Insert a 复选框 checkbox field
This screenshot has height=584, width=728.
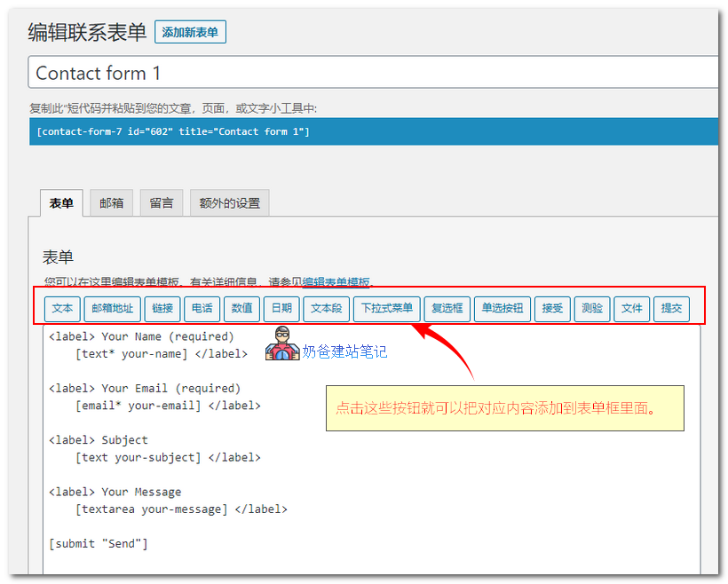pyautogui.click(x=447, y=309)
